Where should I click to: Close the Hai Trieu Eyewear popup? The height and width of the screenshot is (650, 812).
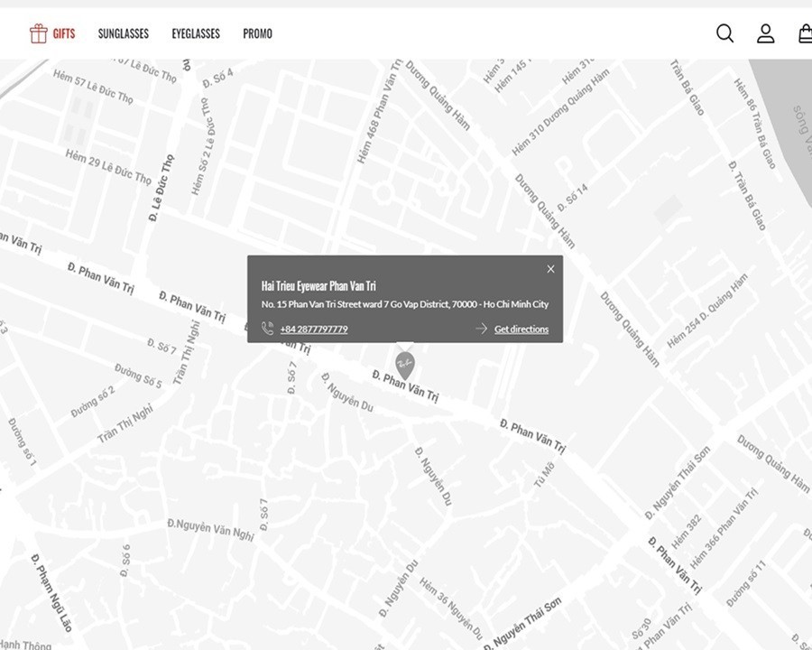point(550,268)
